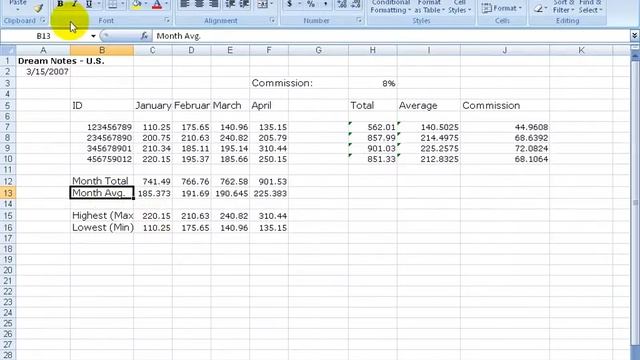The width and height of the screenshot is (640, 360).
Task: Decrease indent of cell contents
Action: [x=230, y=4]
